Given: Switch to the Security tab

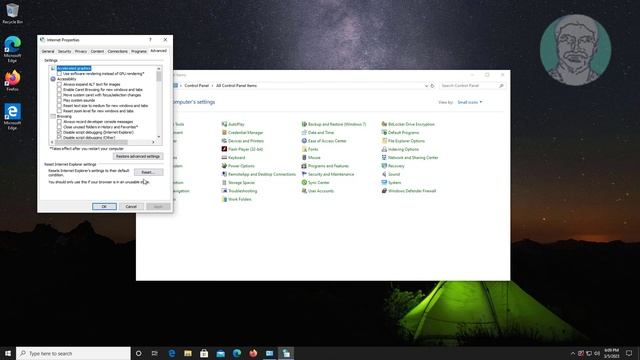Looking at the screenshot, I should 64,51.
